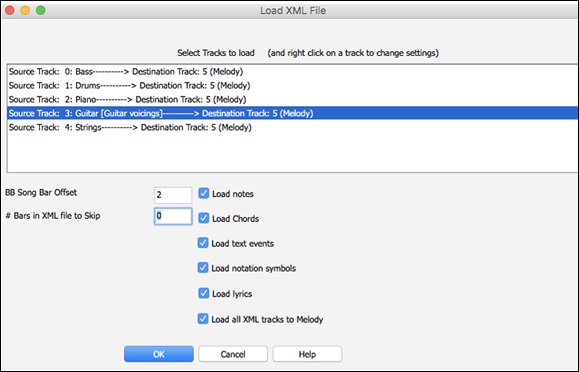Toggle Load all XML tracks to Melody
The image size is (579, 372).
pyautogui.click(x=203, y=318)
